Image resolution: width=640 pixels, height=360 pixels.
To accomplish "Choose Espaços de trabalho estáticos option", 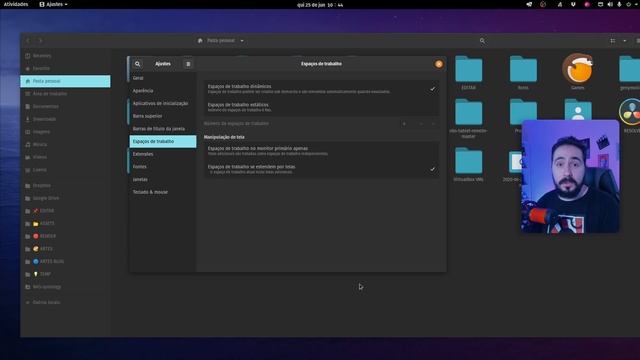I will (322, 107).
